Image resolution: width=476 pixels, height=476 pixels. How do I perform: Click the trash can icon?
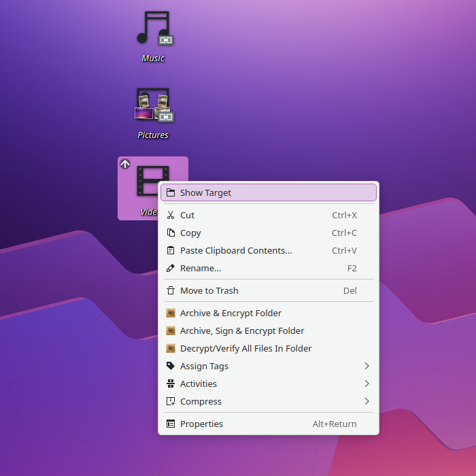point(171,290)
